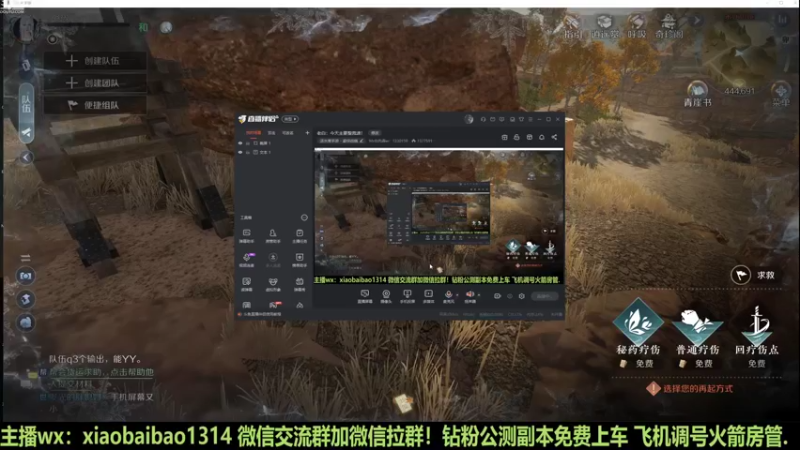Image resolution: width=800 pixels, height=450 pixels.
Task: Click the camera screenshot icon on left
Action: click(26, 276)
